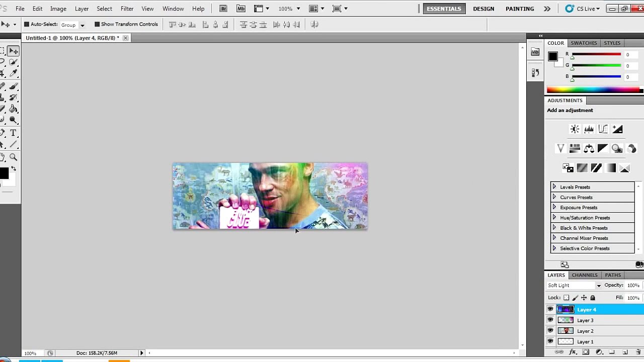Viewport: 644px width, 362px height.
Task: Expand Levels Presets
Action: [x=554, y=187]
